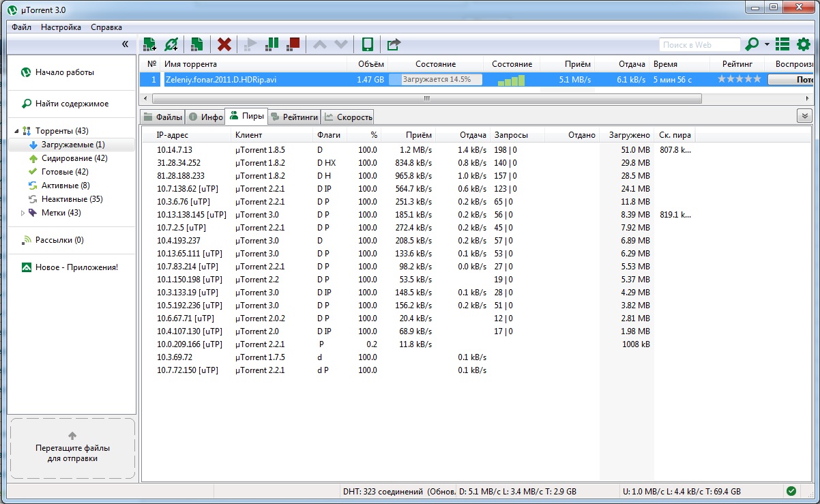Screen dimensions: 820x504
Task: Click DHT: 323 соединений status entry
Action: [x=396, y=491]
